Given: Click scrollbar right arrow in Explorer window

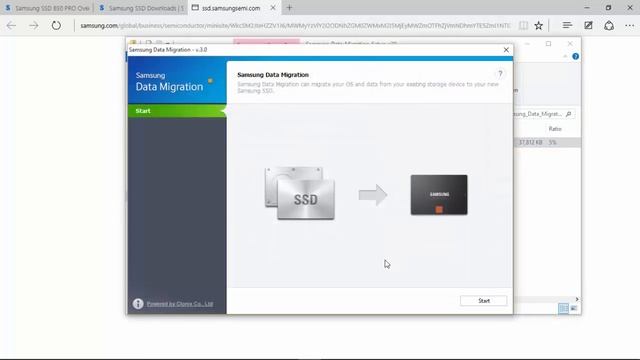Looking at the screenshot, I should coord(577,299).
